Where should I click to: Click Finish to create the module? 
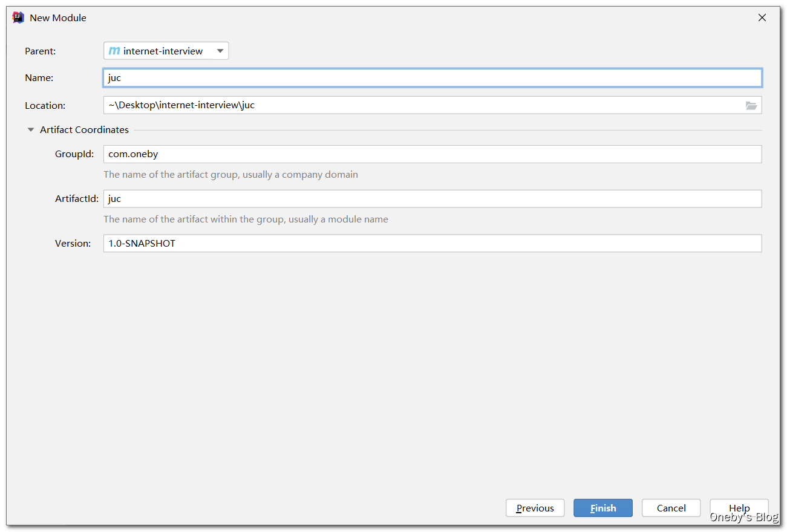(603, 508)
